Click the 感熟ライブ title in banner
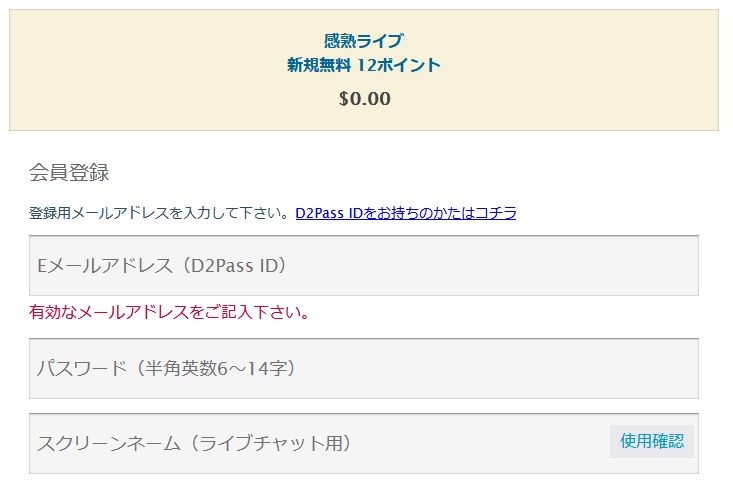The width and height of the screenshot is (733, 486). [x=364, y=41]
